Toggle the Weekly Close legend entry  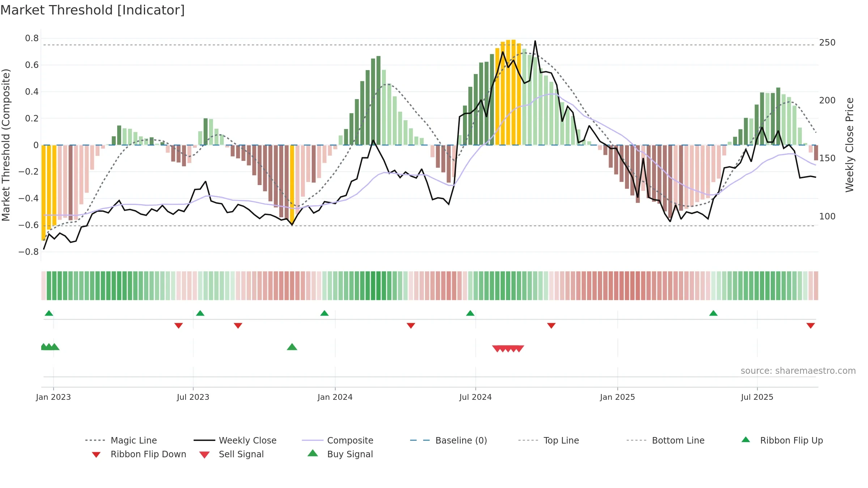(235, 440)
